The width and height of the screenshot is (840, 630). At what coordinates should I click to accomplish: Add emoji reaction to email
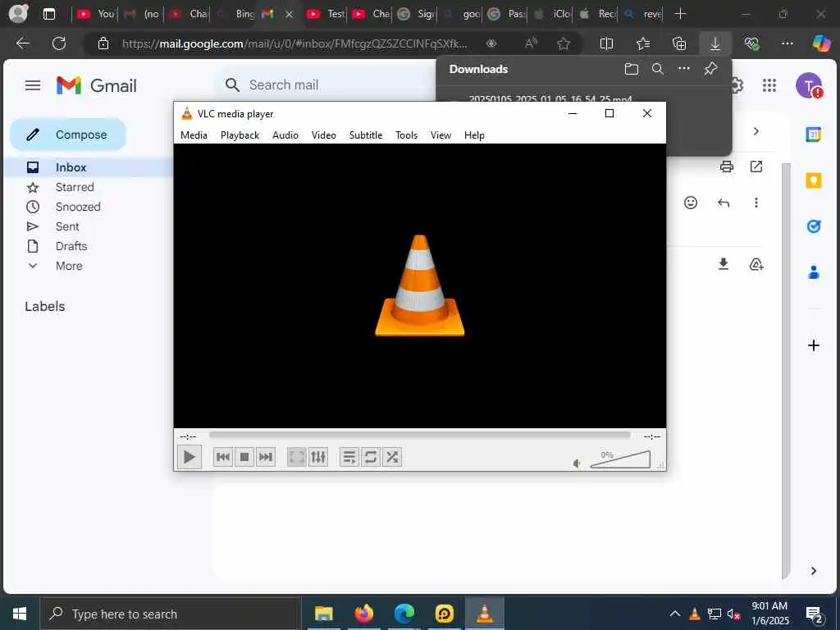pyautogui.click(x=691, y=203)
